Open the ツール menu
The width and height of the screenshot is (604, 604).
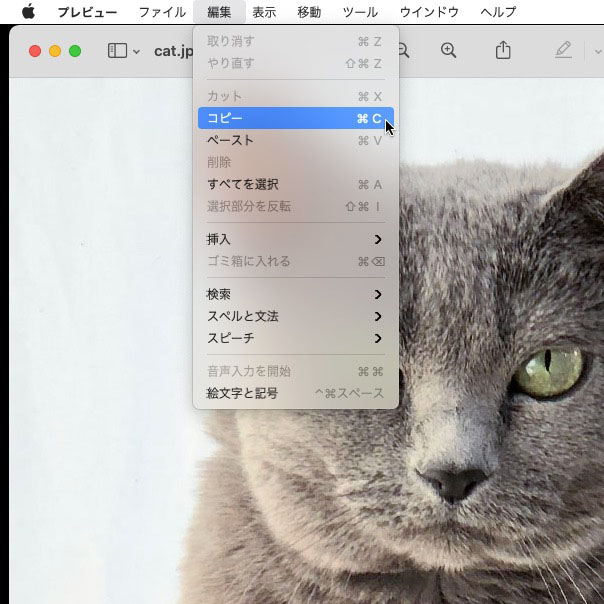(x=361, y=12)
